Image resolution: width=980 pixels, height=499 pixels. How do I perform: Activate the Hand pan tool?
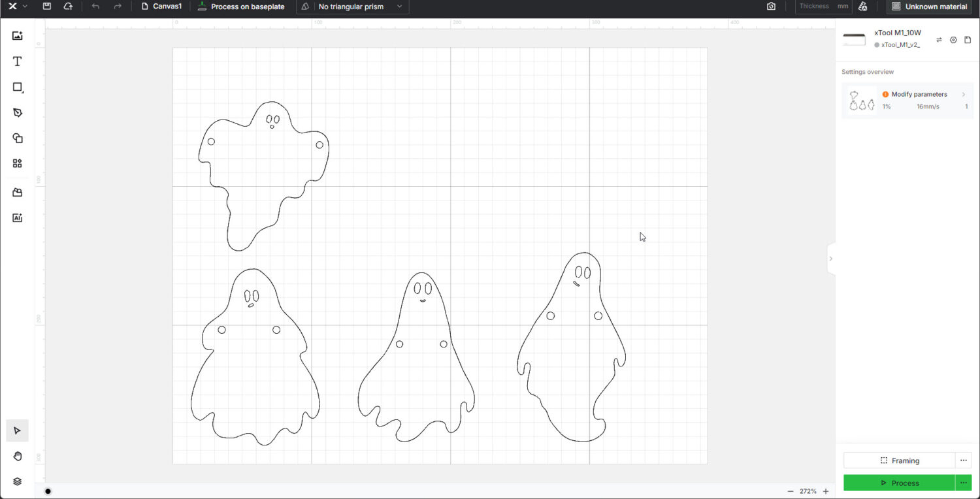17,456
